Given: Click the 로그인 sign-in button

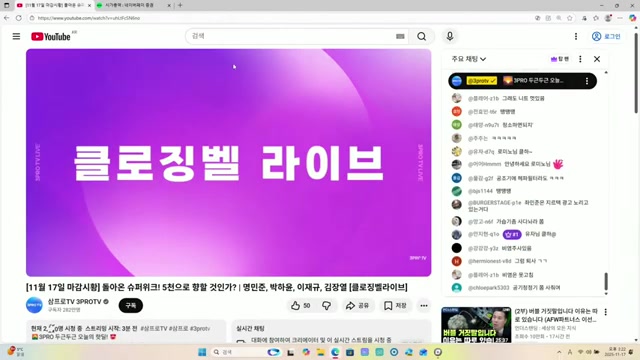Looking at the screenshot, I should click(x=606, y=36).
